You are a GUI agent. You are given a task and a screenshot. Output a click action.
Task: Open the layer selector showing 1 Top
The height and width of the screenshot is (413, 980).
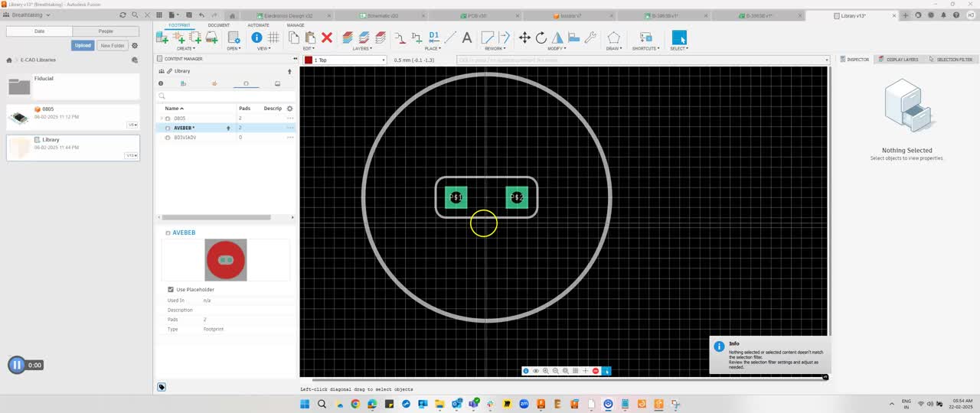[345, 60]
